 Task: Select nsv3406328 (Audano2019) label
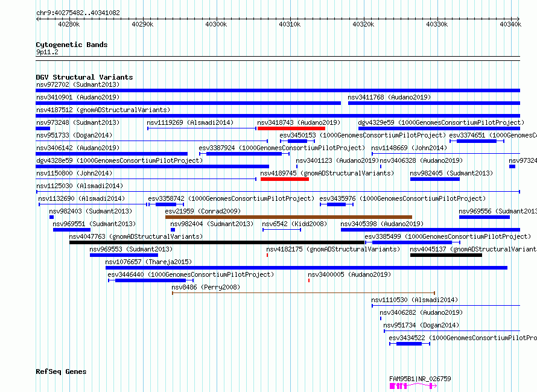[x=421, y=160]
